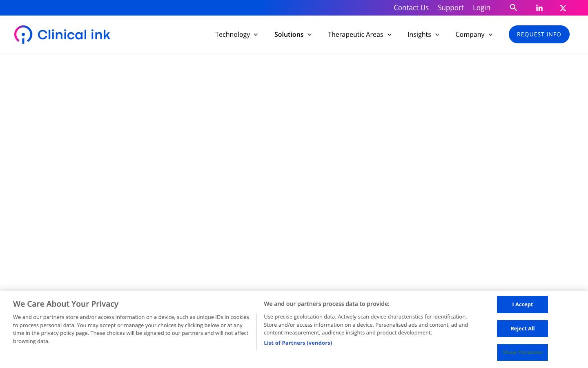Click the Show Purposes button

point(522,352)
